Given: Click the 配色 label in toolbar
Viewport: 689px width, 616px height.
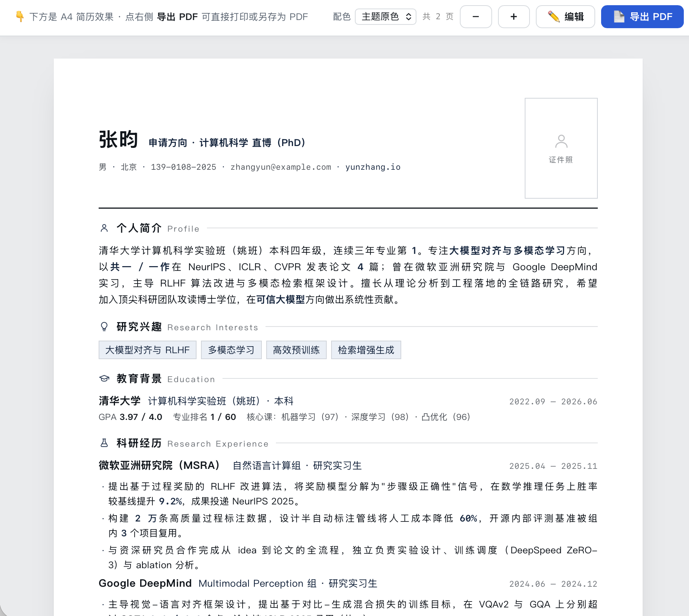Looking at the screenshot, I should coord(342,17).
